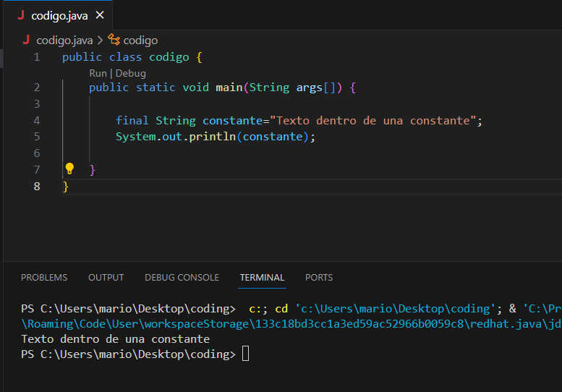Click line number 2 in the gutter
The image size is (562, 392).
tap(37, 88)
